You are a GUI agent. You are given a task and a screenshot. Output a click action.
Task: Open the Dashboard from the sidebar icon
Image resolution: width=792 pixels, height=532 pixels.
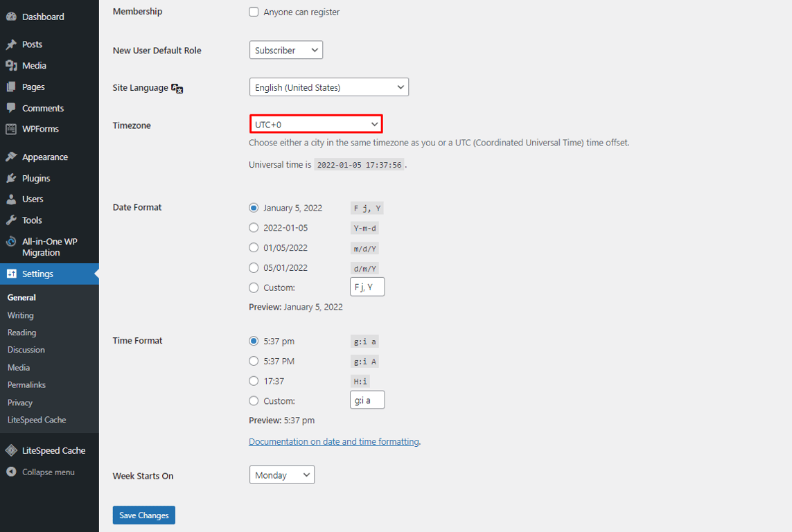point(12,16)
